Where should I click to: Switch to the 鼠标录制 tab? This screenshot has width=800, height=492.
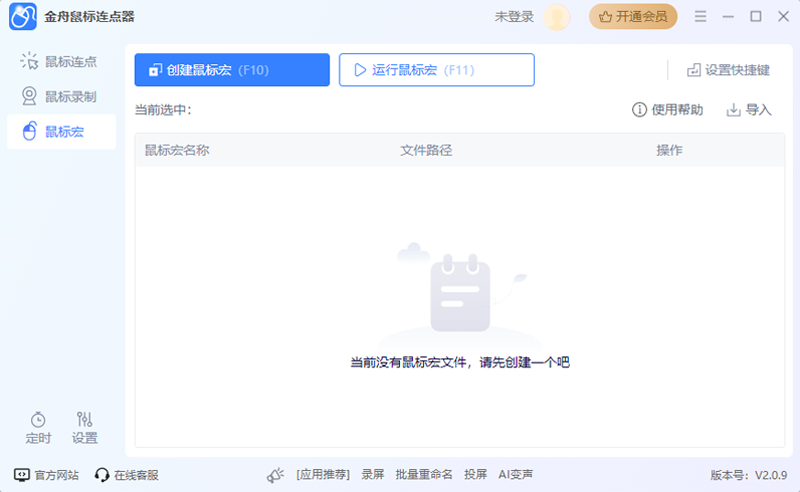(x=60, y=97)
